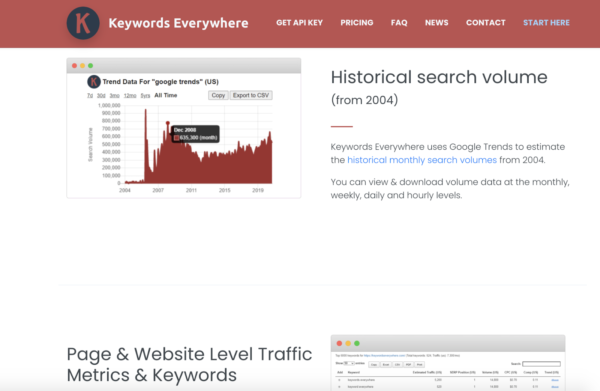Image resolution: width=600 pixels, height=391 pixels.
Task: Go to the FAQ page
Action: click(x=399, y=23)
